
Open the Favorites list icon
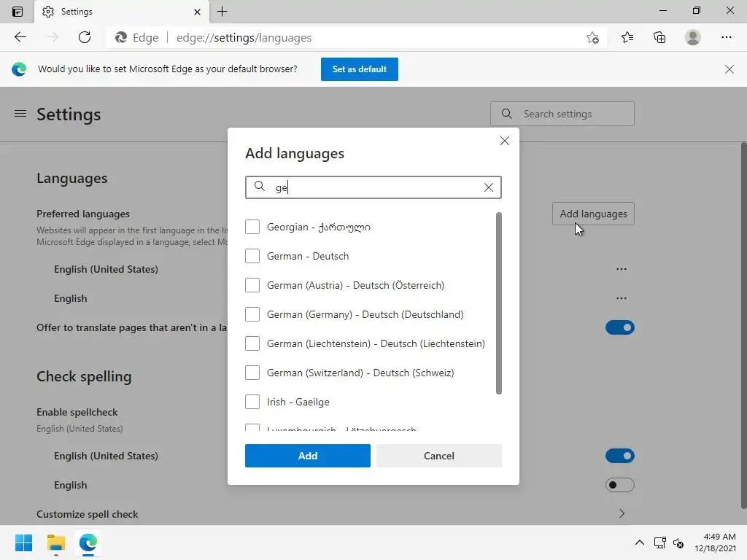(x=627, y=37)
